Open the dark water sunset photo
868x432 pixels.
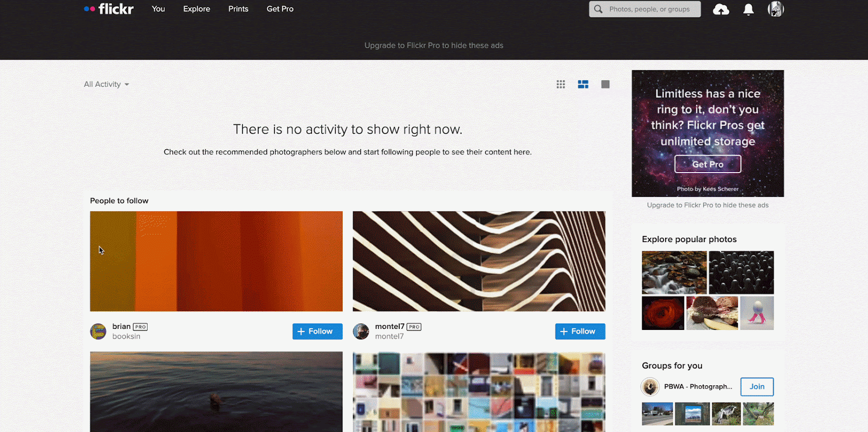216,392
